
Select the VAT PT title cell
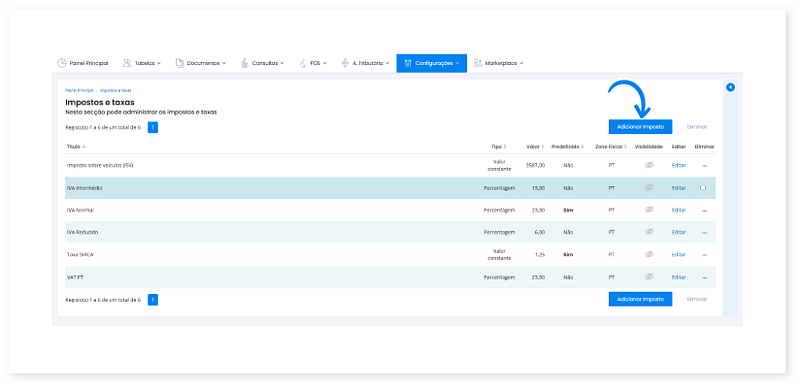coord(75,277)
